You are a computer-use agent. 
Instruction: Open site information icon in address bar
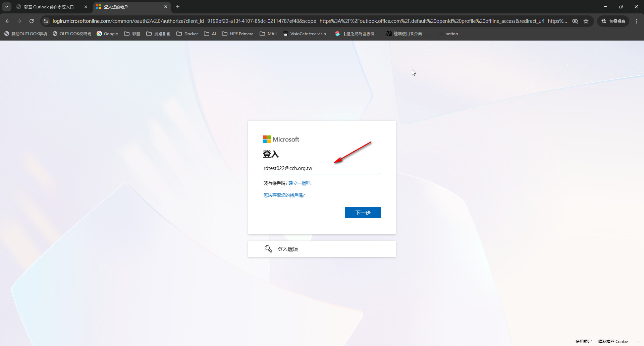click(46, 21)
